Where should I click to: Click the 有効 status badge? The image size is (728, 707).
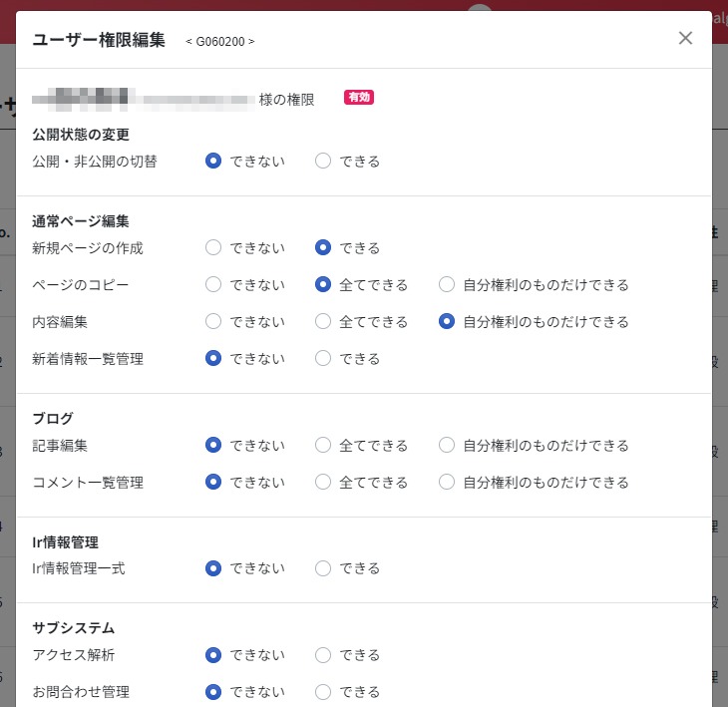[359, 98]
